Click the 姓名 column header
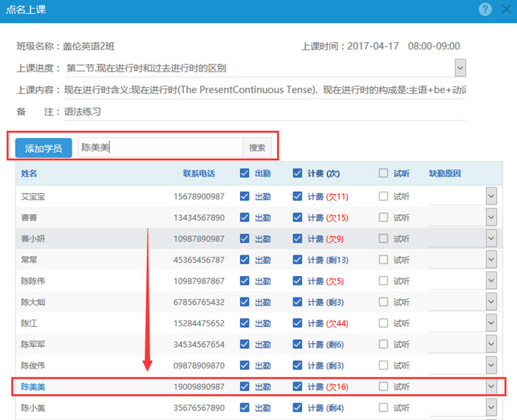 tap(29, 173)
